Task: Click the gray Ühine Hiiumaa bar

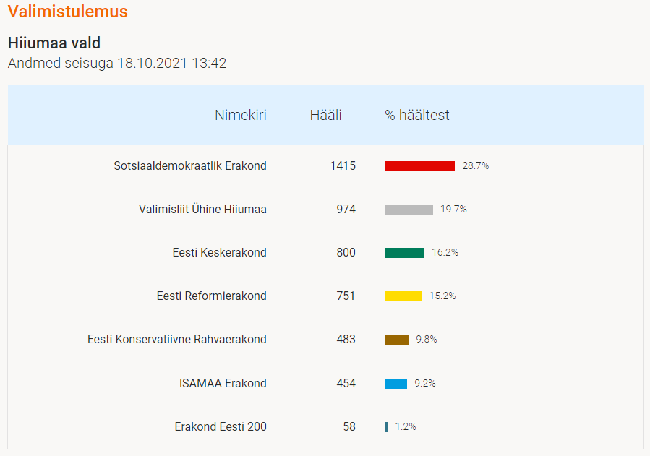Action: tap(409, 209)
